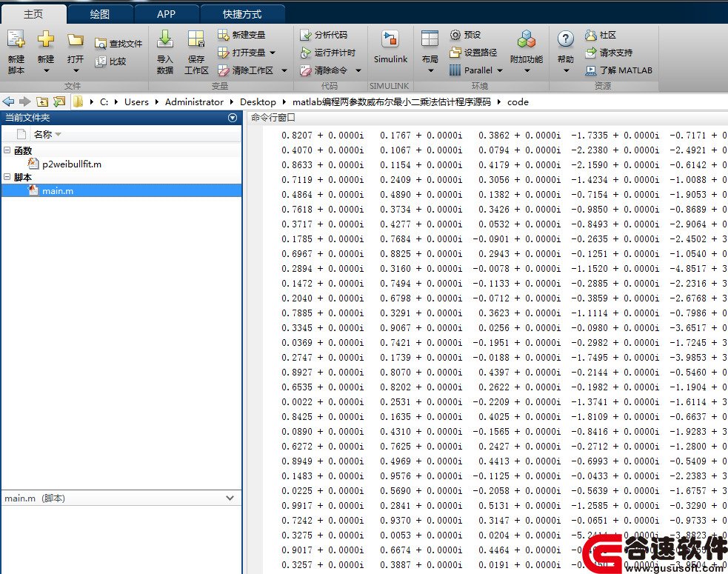Click the C: segment in address bar
This screenshot has width=728, height=574.
click(x=104, y=101)
